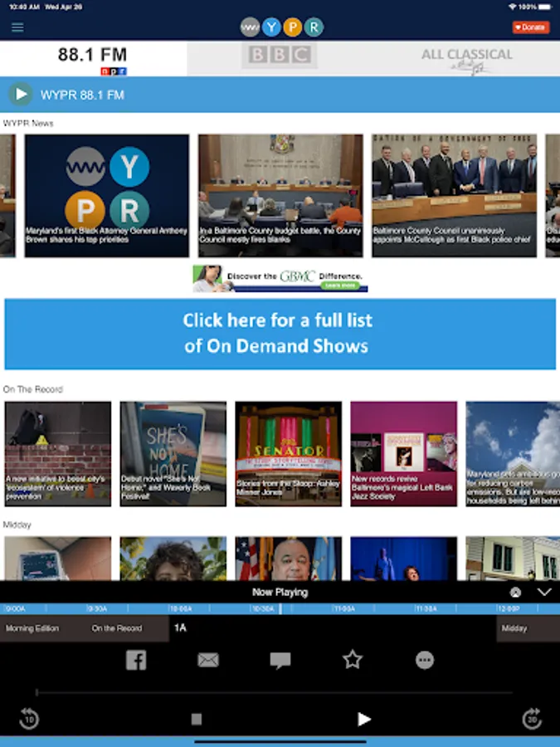
Task: Rewind 10 seconds
Action: (x=29, y=719)
